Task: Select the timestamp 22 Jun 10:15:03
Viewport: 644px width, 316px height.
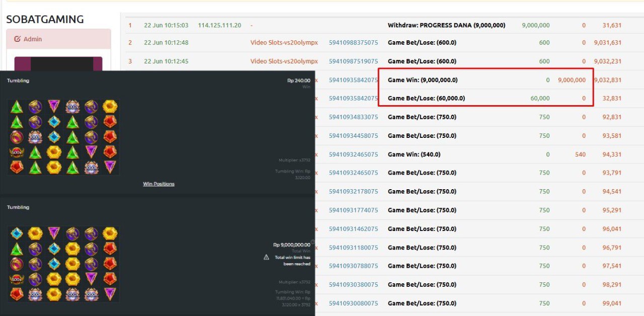Action: point(166,25)
